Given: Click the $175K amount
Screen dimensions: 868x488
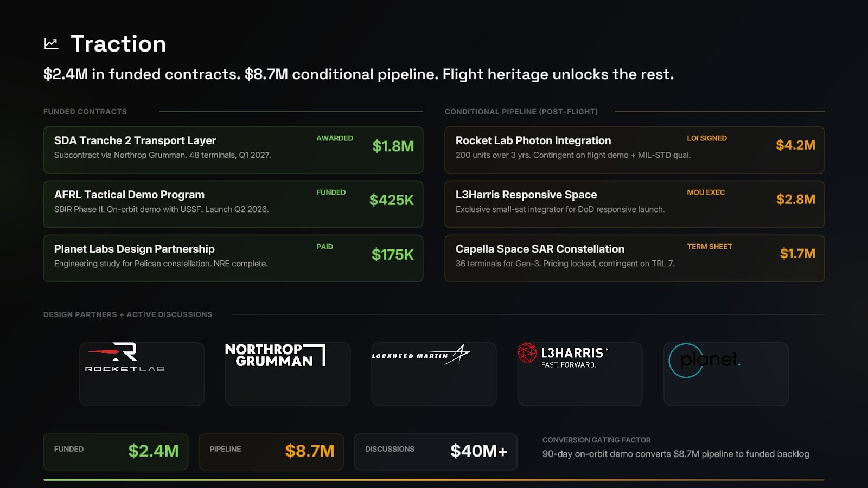Looking at the screenshot, I should 392,254.
